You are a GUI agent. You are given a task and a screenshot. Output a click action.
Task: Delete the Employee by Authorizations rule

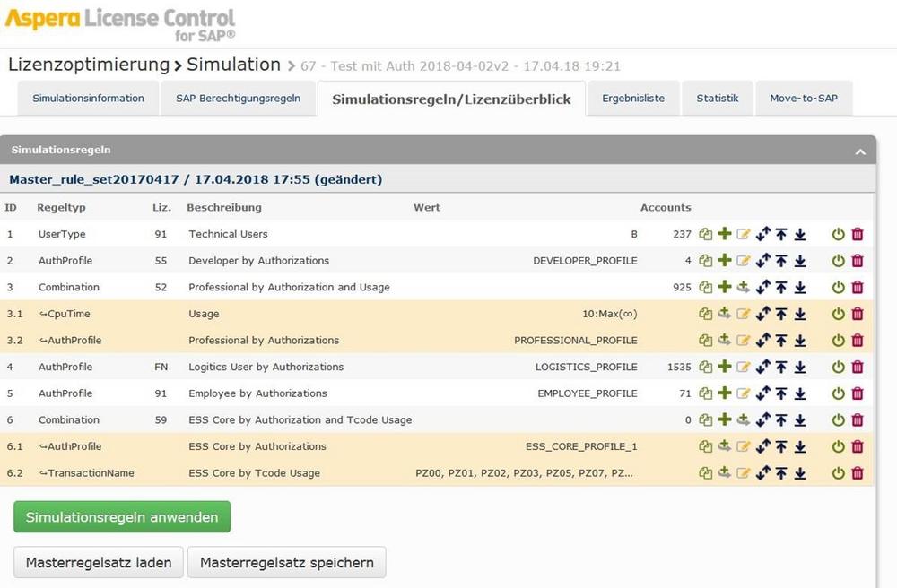coord(858,393)
